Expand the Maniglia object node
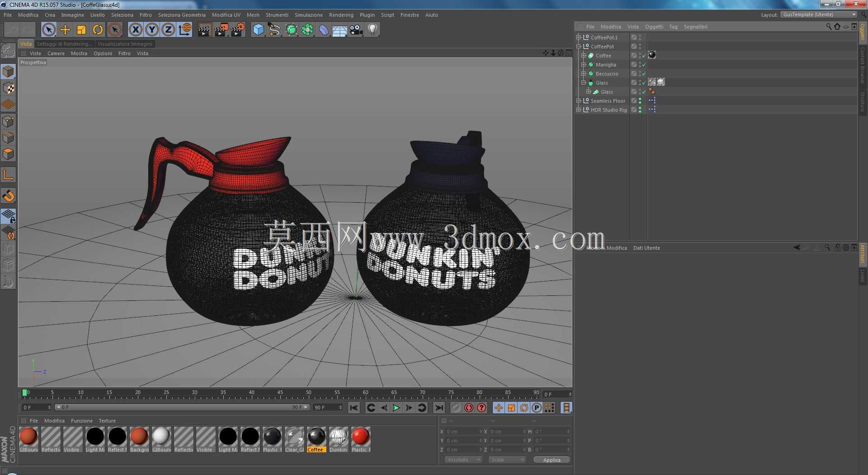 click(x=584, y=64)
